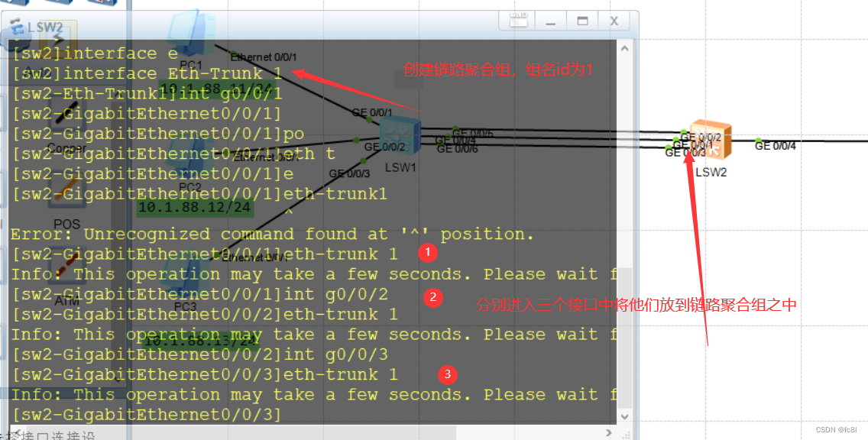Minimize the LSW2 terminal window

(550, 21)
